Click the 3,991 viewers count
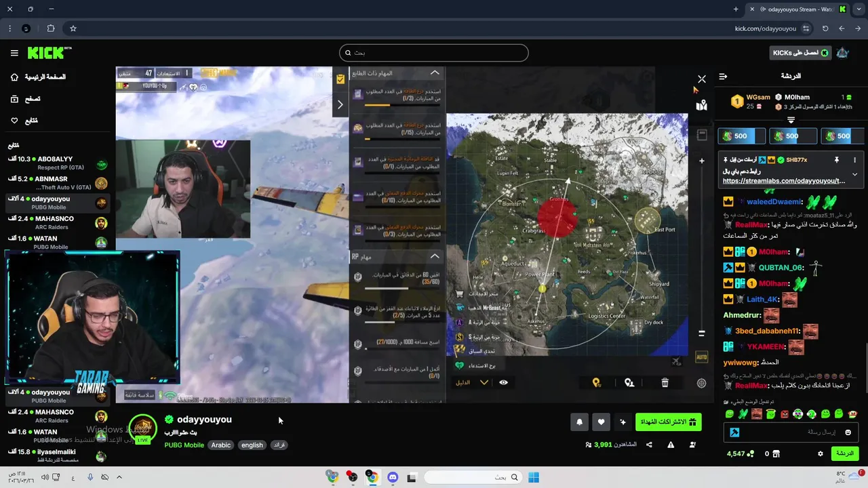This screenshot has height=488, width=868. (602, 445)
